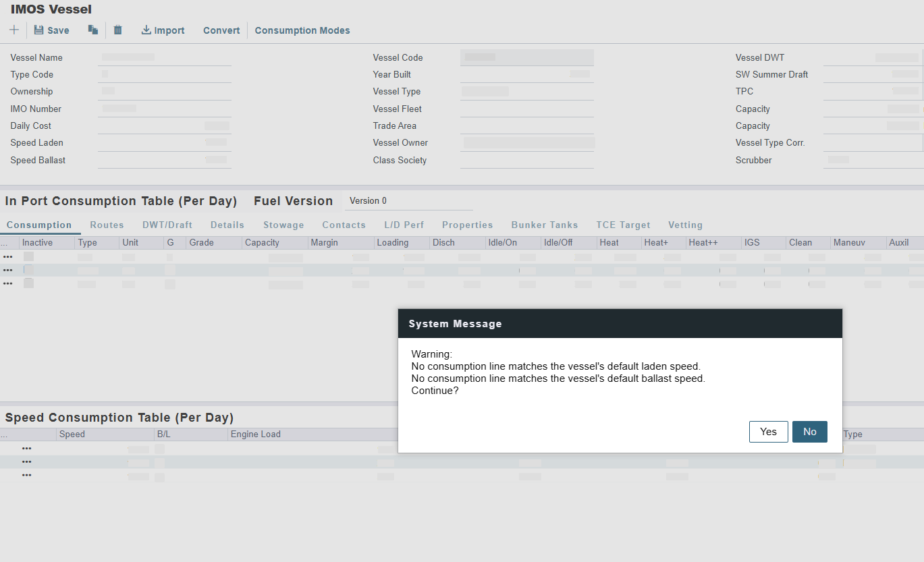Viewport: 924px width, 562px height.
Task: Click the Ownership field
Action: (x=165, y=92)
